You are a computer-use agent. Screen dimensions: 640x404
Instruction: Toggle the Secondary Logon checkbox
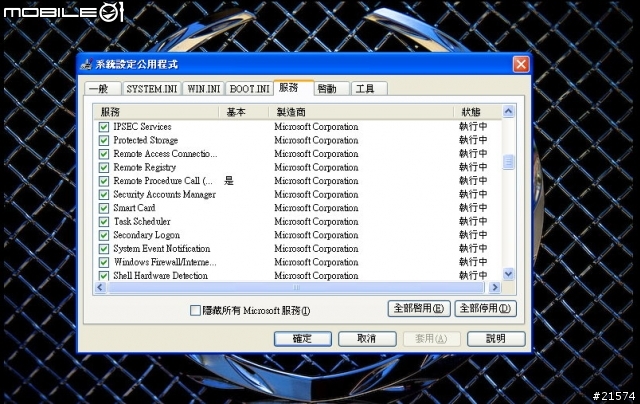pos(104,235)
